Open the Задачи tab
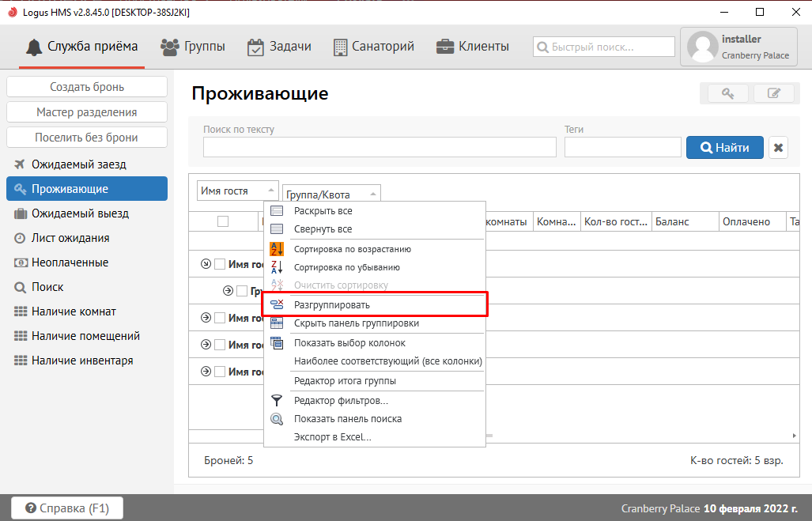 279,47
